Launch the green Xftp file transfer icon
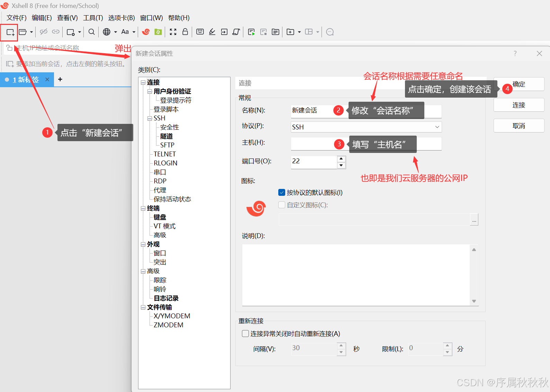 158,32
